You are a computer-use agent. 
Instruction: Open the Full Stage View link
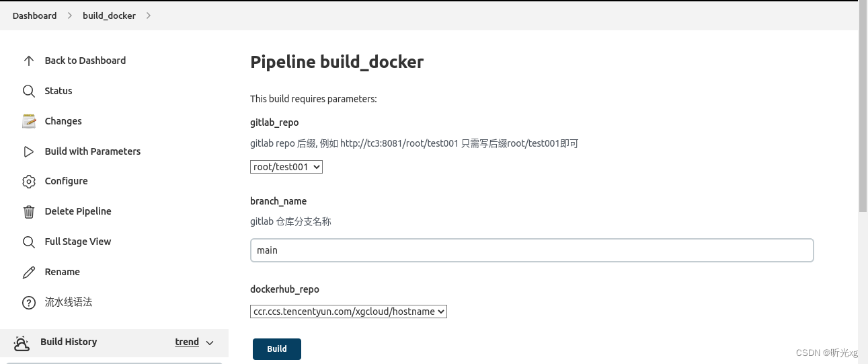point(78,242)
